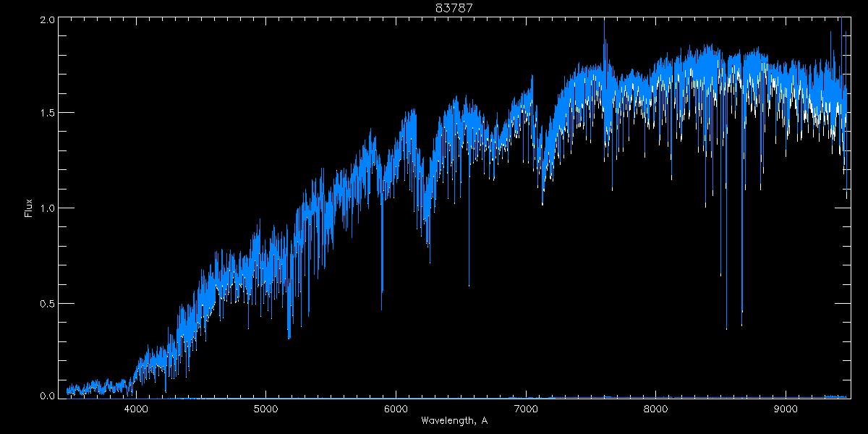
Task: Click the Flux y-axis label
Action: [28, 208]
